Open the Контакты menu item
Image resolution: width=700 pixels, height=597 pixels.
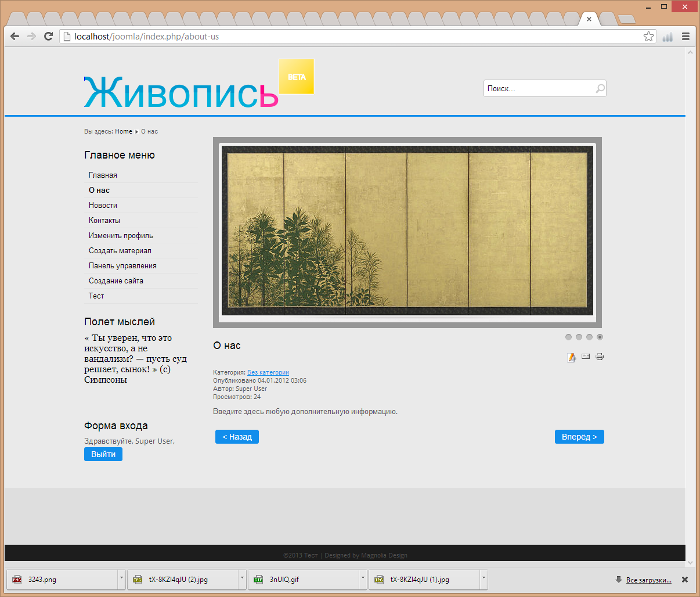[x=104, y=220]
